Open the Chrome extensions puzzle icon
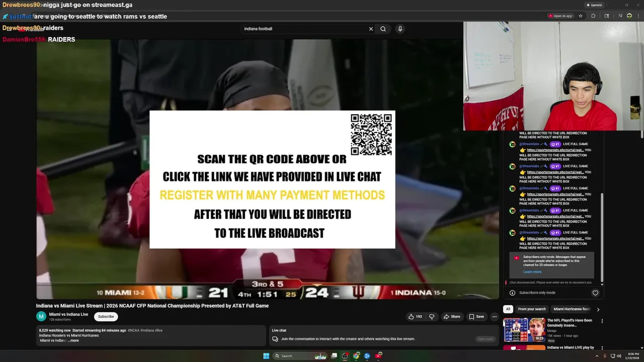This screenshot has width=644, height=362. click(593, 16)
